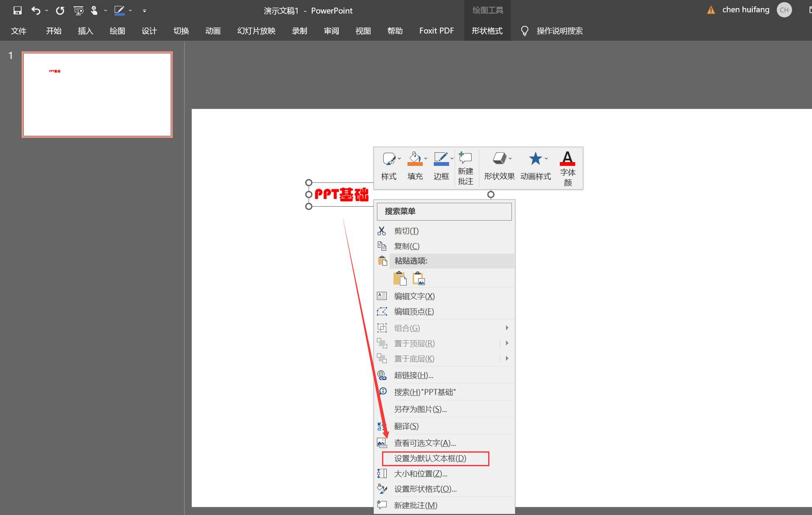Expand the 样式 dropdown arrow

399,159
